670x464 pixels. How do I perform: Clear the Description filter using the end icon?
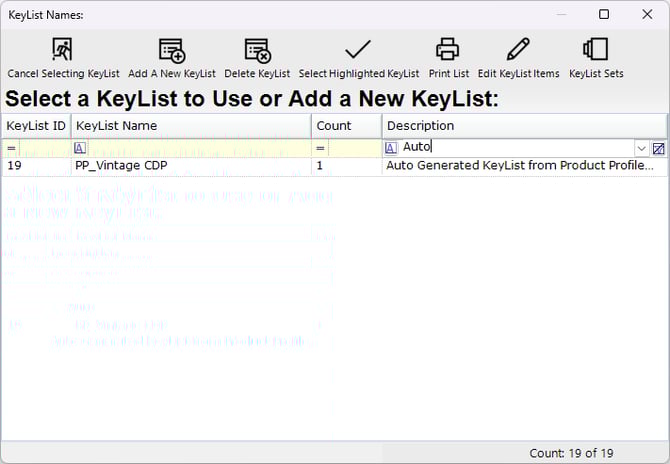click(x=658, y=148)
